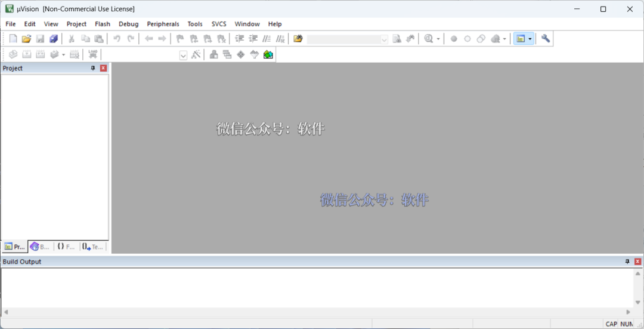Launch the Pack Installer icon

tap(268, 54)
